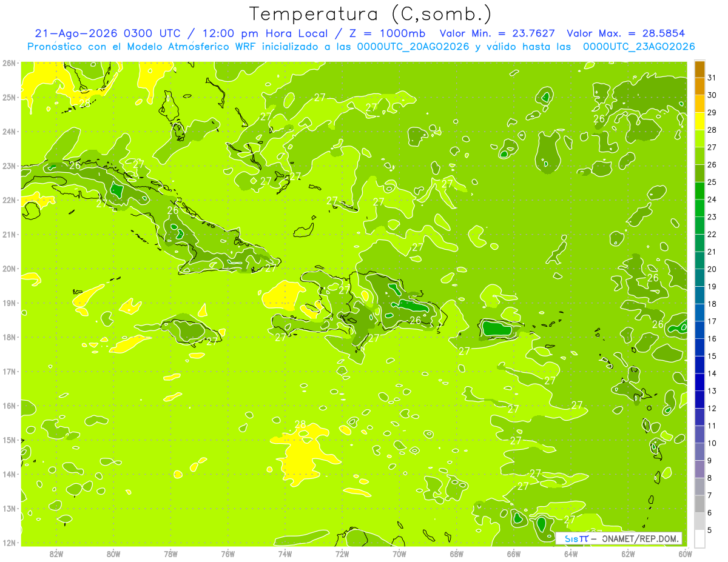
Task: Click the '14N' latitude axis label
Action: coord(9,474)
